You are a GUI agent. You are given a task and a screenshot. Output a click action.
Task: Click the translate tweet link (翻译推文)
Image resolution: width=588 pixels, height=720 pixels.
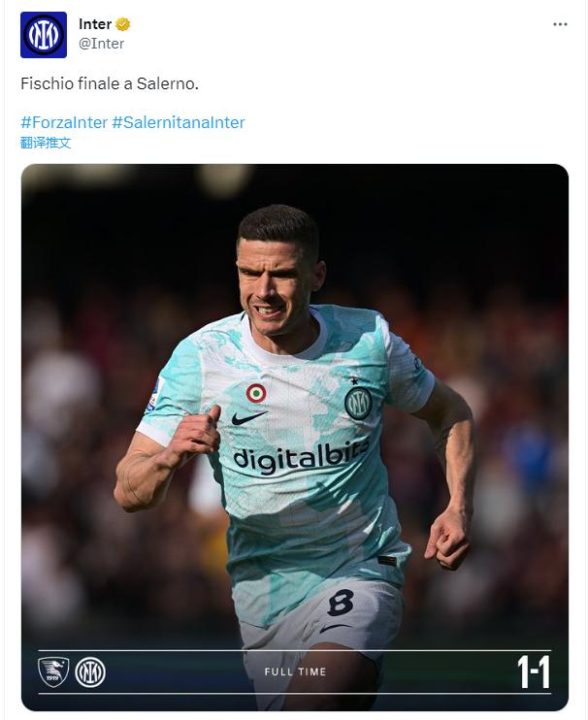pyautogui.click(x=46, y=143)
